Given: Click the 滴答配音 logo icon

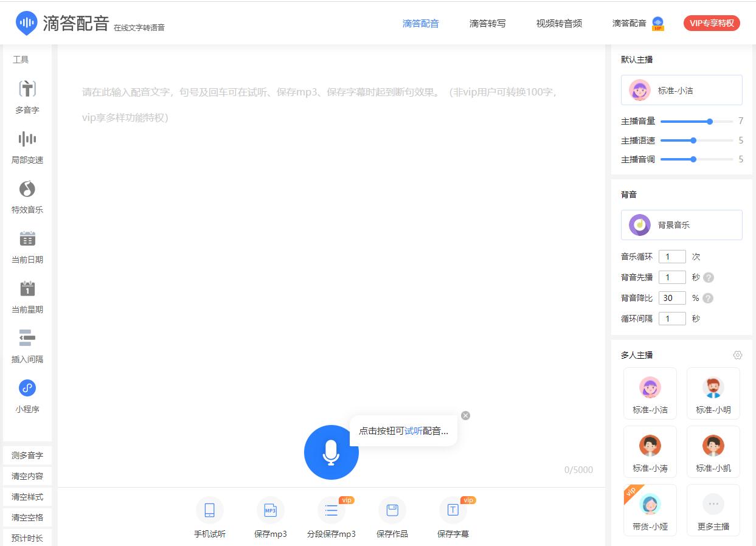Looking at the screenshot, I should click(x=26, y=23).
